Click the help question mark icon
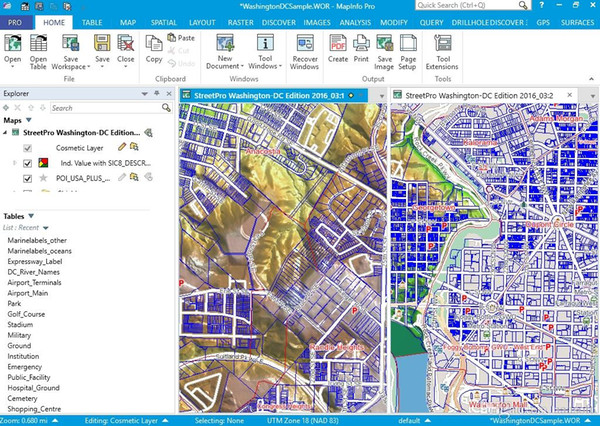The width and height of the screenshot is (600, 426). [x=541, y=5]
